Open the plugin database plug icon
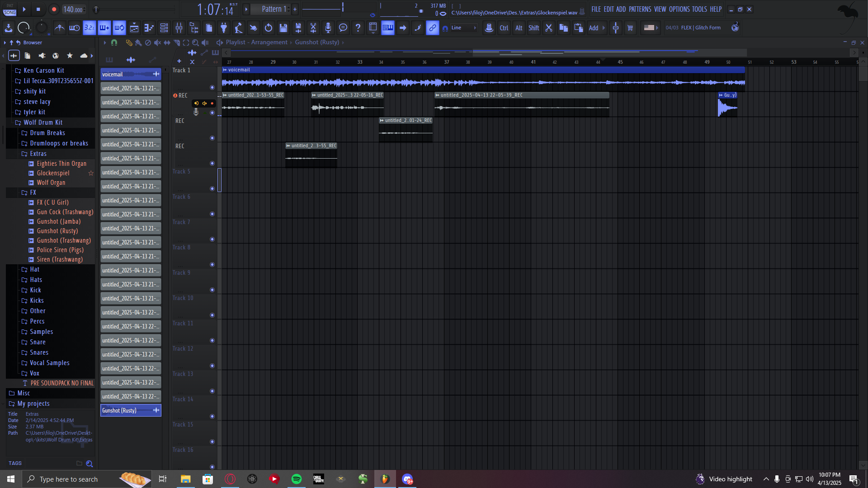The image size is (868, 488). click(224, 28)
